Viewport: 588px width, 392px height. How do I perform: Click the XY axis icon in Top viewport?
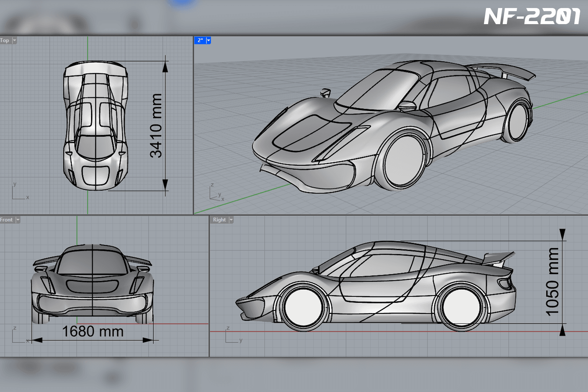point(20,191)
